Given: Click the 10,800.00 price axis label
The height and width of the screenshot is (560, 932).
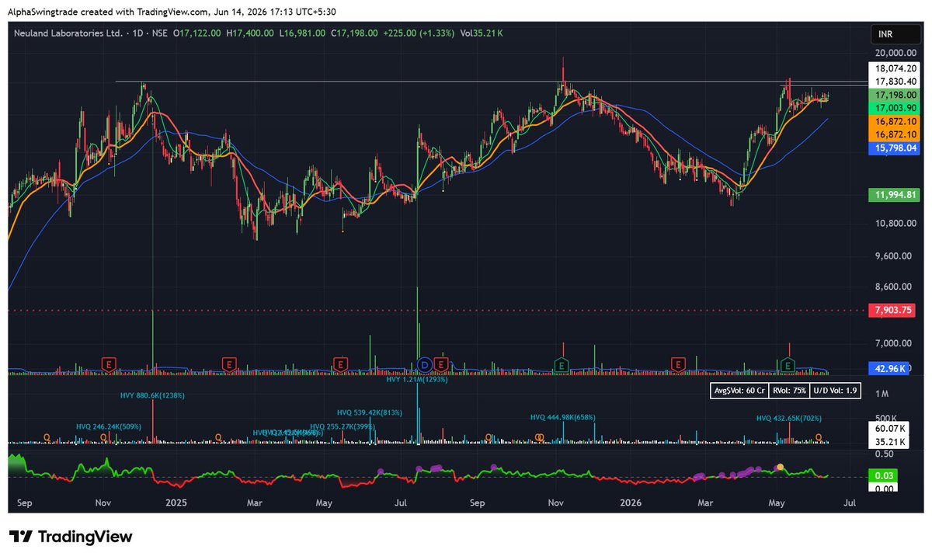Looking at the screenshot, I should click(895, 224).
